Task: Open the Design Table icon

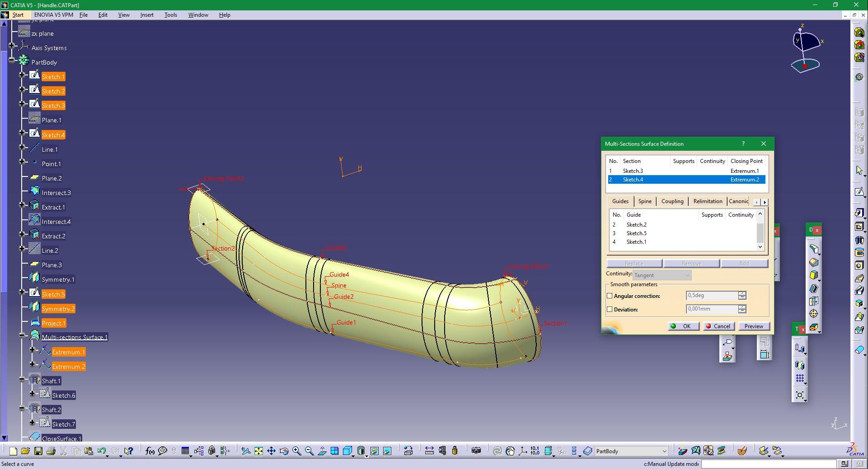Action: [x=185, y=451]
